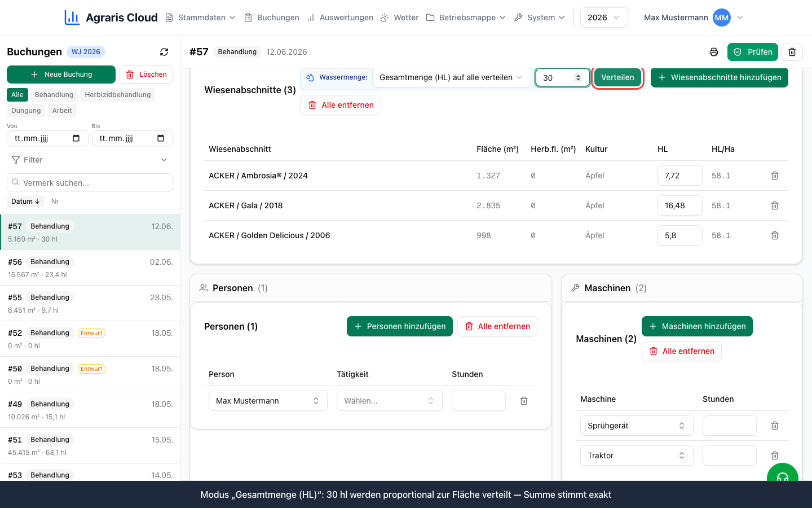This screenshot has width=812, height=508.
Task: Select the Herbizidbehandlung filter chip
Action: coord(118,95)
